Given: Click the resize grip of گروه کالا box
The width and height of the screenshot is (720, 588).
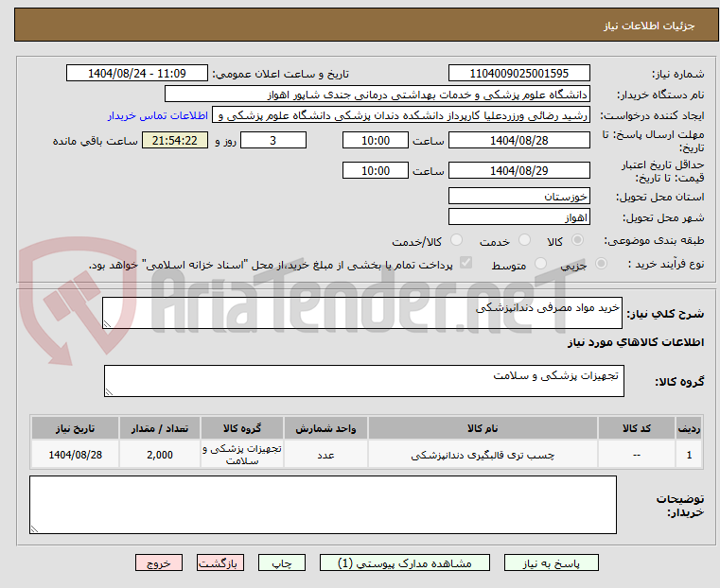Looking at the screenshot, I should tap(109, 391).
